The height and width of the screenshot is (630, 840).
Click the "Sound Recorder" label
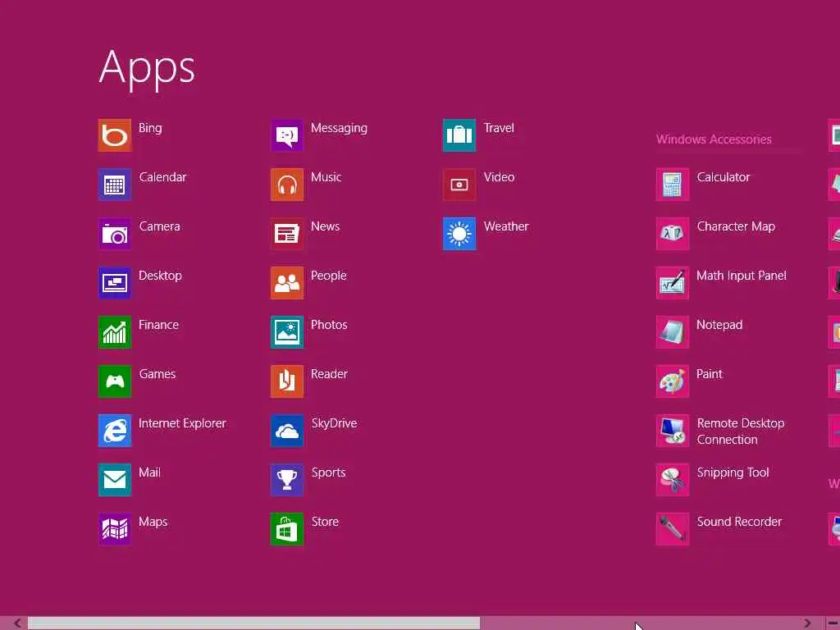pos(739,522)
